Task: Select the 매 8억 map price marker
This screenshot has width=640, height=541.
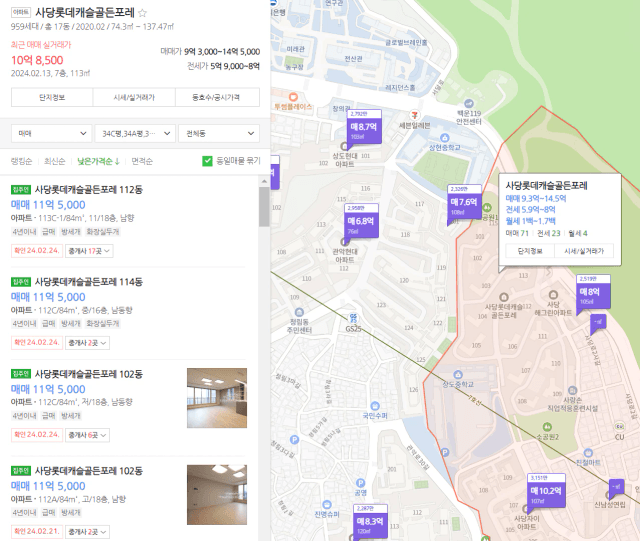Action: 593,292
